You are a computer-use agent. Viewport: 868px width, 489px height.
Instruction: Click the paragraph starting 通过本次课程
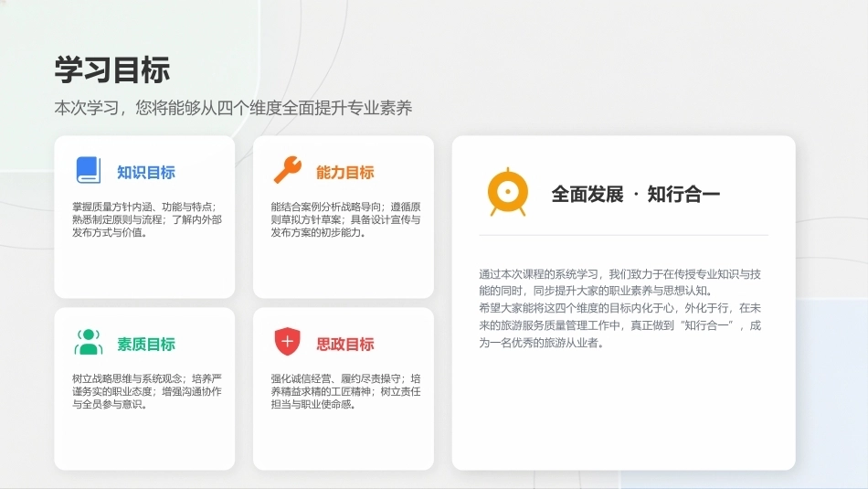tap(620, 282)
